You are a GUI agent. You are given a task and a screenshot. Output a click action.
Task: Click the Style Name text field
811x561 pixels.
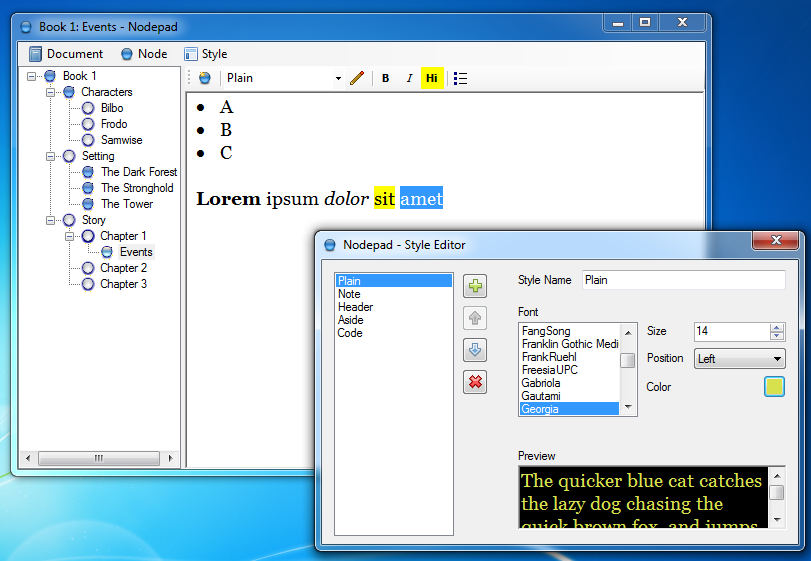pos(683,280)
